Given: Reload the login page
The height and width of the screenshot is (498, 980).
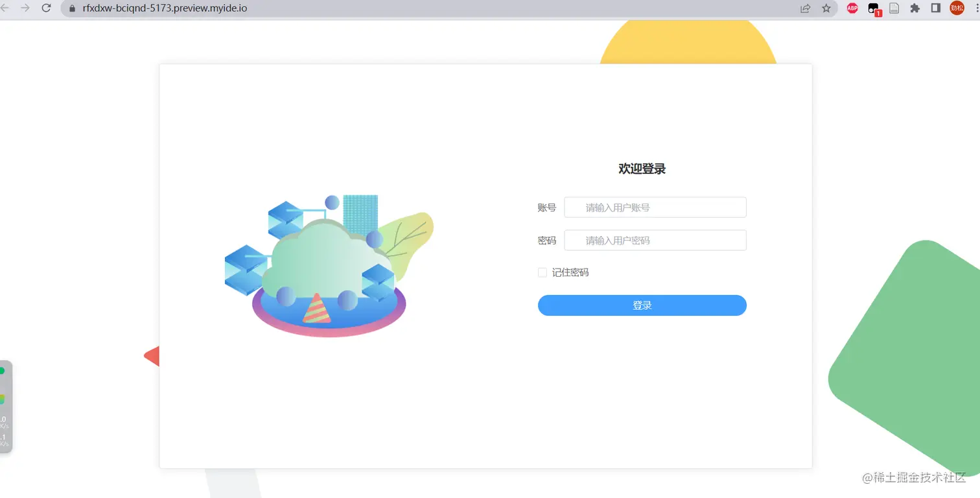Looking at the screenshot, I should (x=45, y=8).
